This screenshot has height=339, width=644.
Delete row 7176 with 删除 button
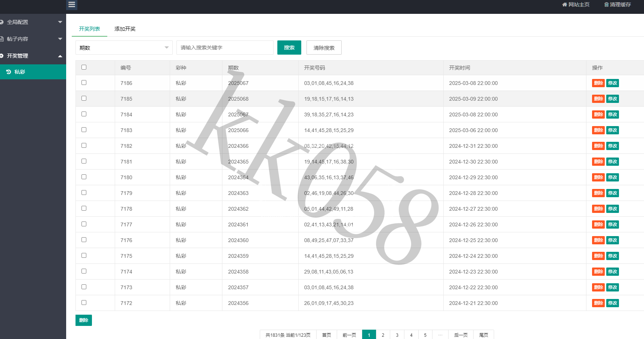[598, 240]
